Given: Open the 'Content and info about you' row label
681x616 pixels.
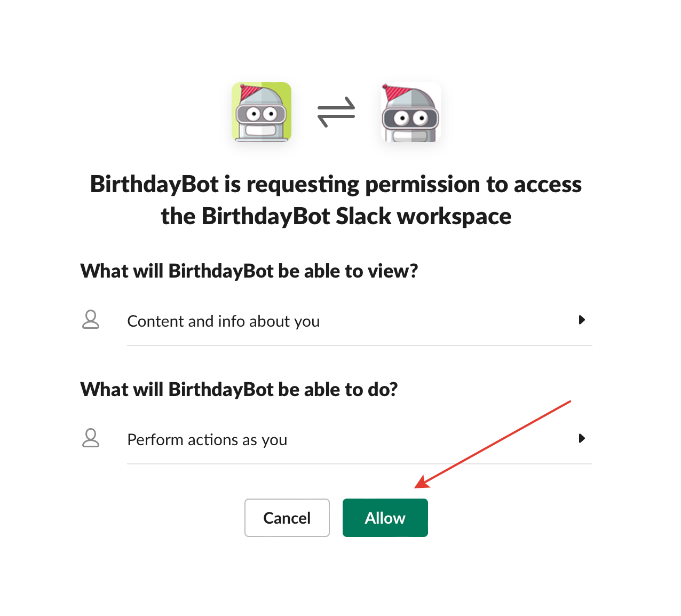Looking at the screenshot, I should pyautogui.click(x=223, y=321).
